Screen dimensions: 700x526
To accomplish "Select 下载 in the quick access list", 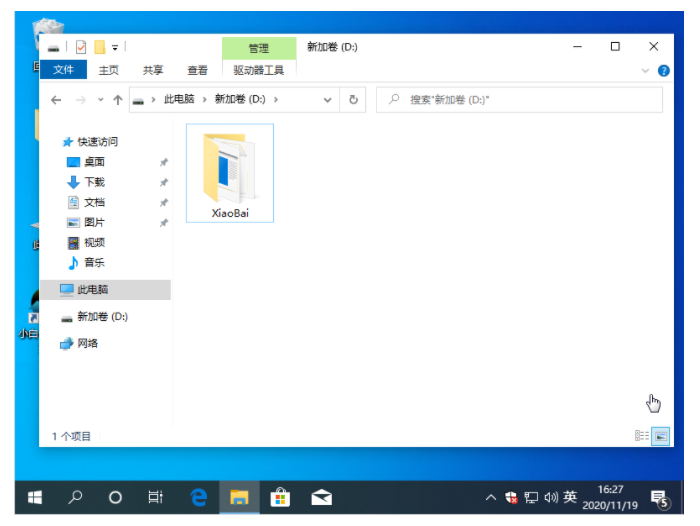I will coord(94,182).
